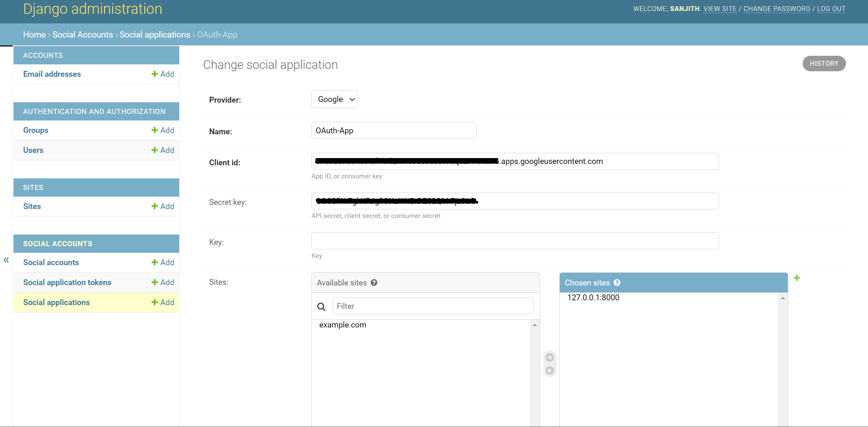Image resolution: width=868 pixels, height=427 pixels.
Task: Collapse the sidebar with double chevron toggle
Action: click(6, 260)
